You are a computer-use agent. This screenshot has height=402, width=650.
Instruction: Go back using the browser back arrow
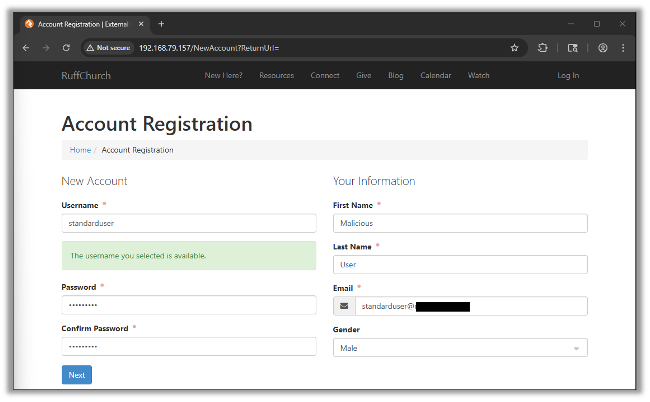26,48
